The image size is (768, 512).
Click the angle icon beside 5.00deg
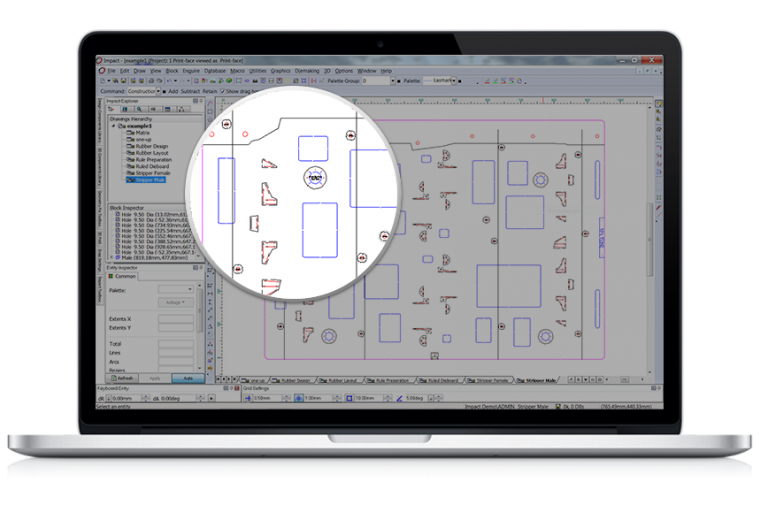400,398
